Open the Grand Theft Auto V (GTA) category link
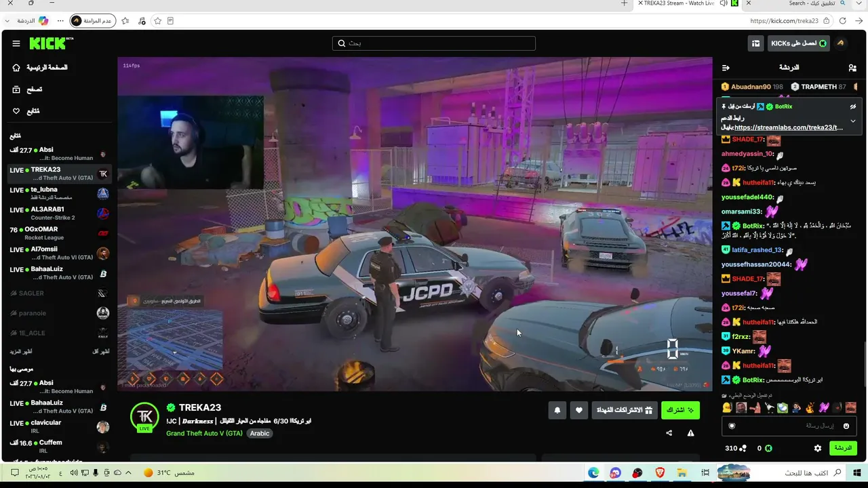Screen dimensions: 868x488 pyautogui.click(x=204, y=433)
